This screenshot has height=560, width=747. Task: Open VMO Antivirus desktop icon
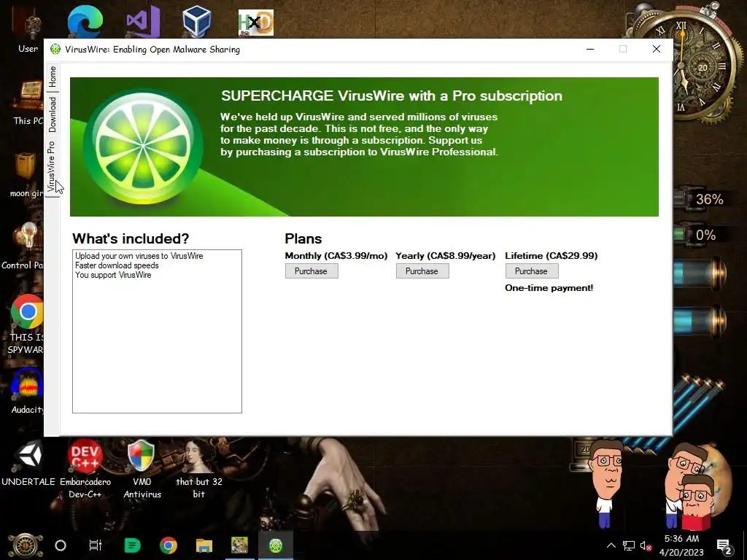pyautogui.click(x=142, y=469)
